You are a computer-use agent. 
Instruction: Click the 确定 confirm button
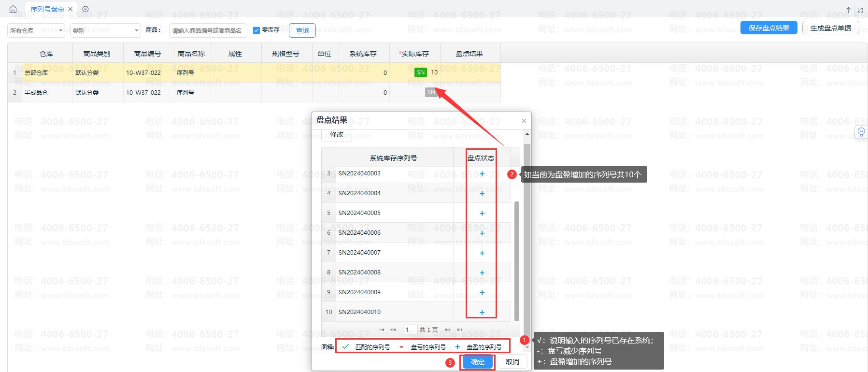click(477, 362)
